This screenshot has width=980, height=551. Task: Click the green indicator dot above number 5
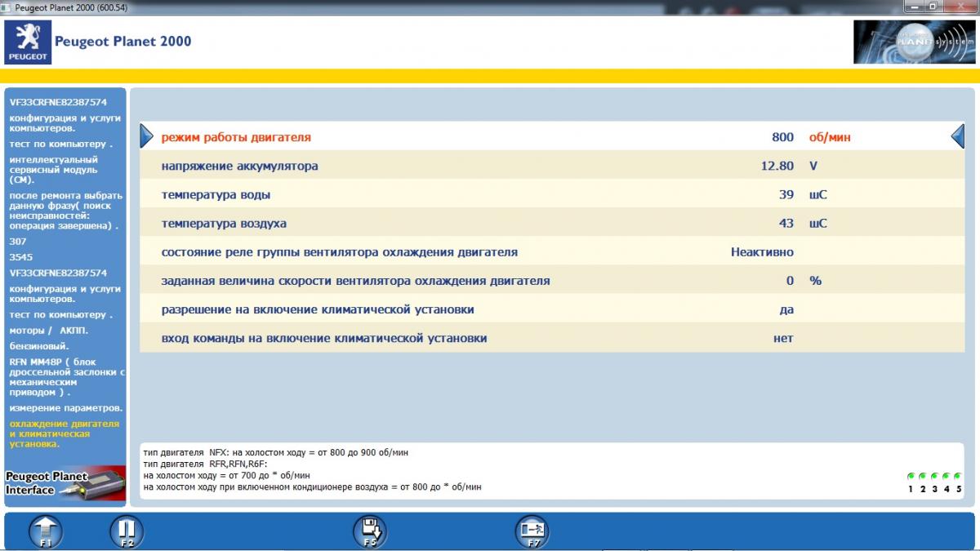tap(959, 476)
